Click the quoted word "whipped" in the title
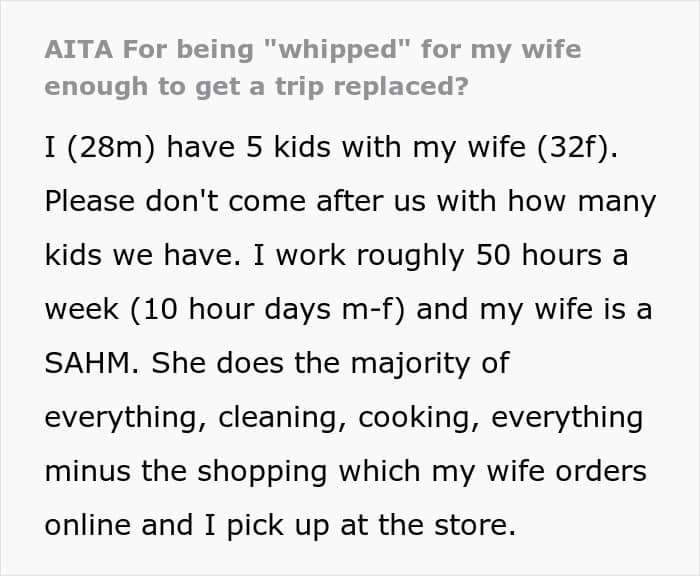 coord(338,50)
